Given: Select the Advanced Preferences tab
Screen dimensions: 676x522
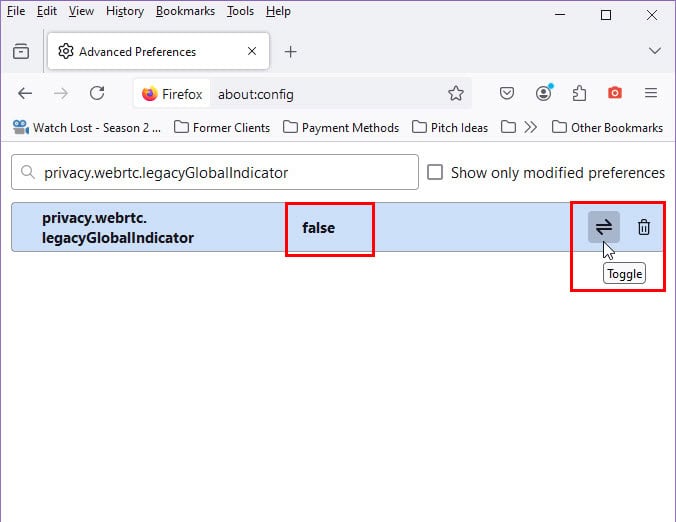Looking at the screenshot, I should coord(158,51).
